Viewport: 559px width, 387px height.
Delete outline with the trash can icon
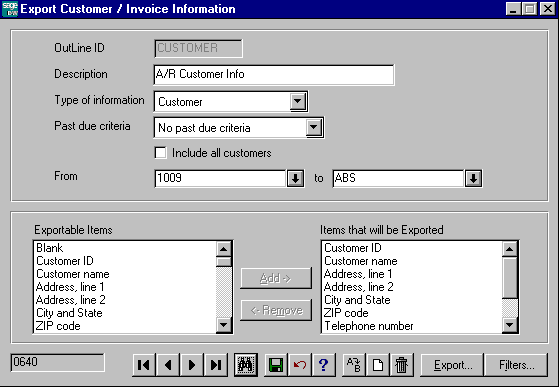coord(401,365)
